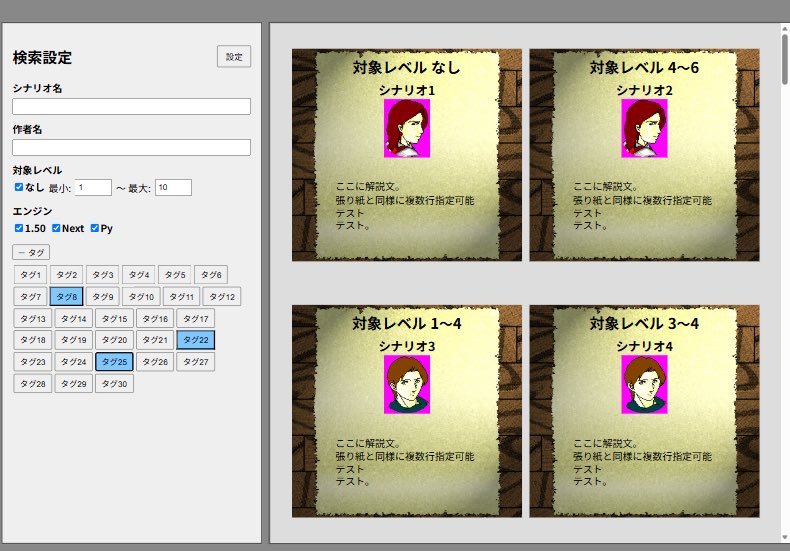Select tag タグ17
790x551 pixels.
(x=195, y=318)
